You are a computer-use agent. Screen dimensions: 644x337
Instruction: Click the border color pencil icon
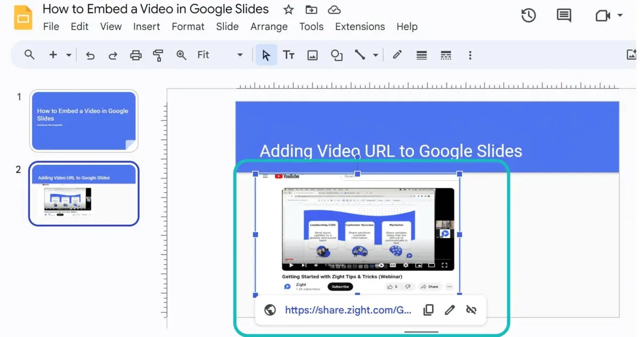tap(397, 55)
